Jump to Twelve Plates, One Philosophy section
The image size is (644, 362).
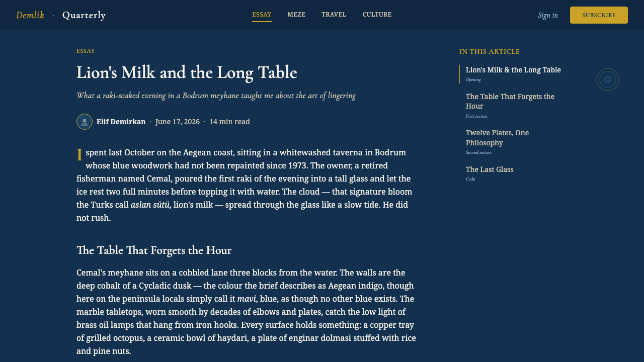click(513, 142)
